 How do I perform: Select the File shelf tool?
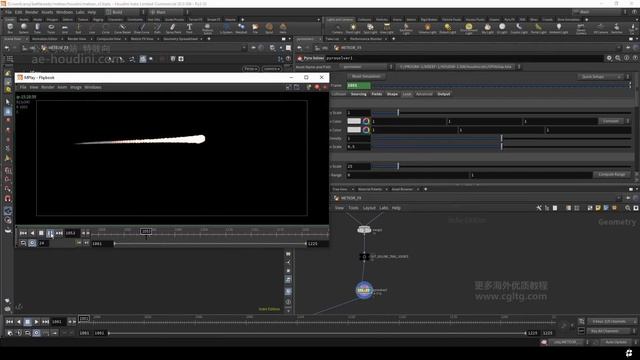[x=255, y=28]
